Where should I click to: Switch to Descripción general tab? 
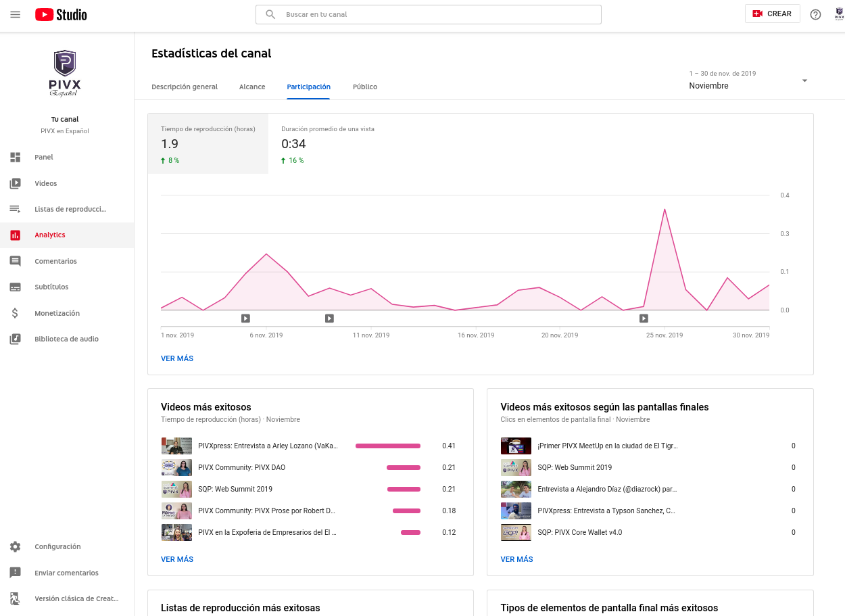(x=185, y=87)
